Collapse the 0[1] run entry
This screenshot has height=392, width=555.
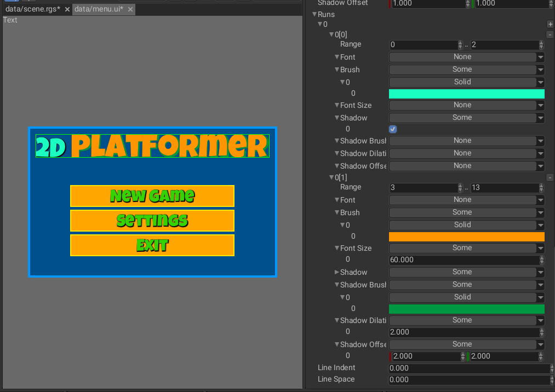331,177
